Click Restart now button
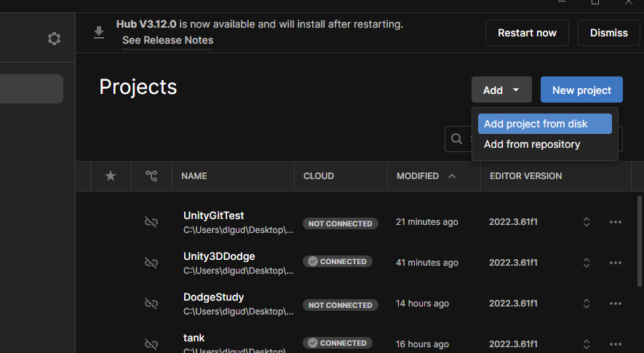This screenshot has width=644, height=353. click(x=527, y=33)
